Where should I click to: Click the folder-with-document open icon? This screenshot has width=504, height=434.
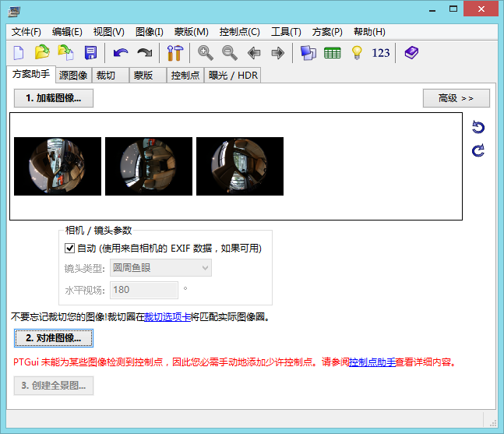(66, 52)
